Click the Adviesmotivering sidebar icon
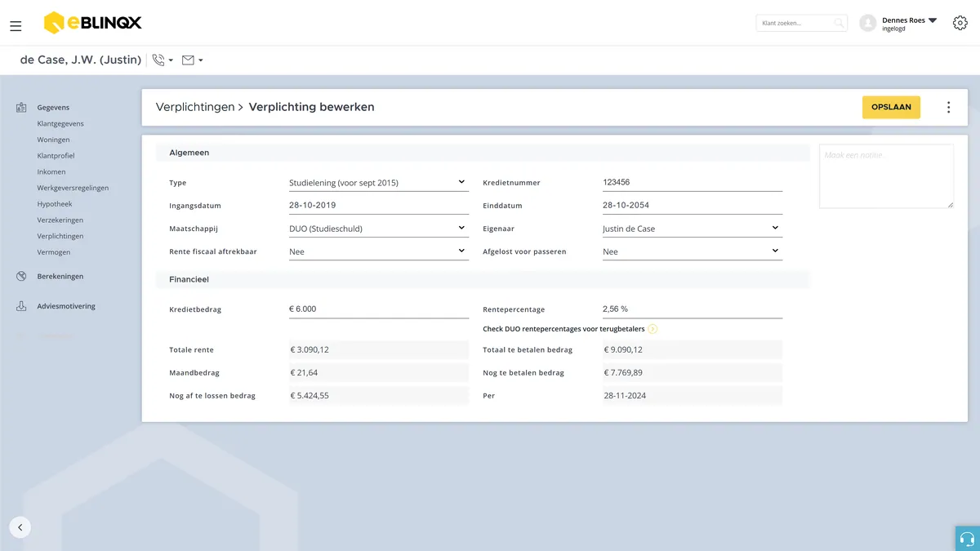The height and width of the screenshot is (551, 980). (x=21, y=307)
